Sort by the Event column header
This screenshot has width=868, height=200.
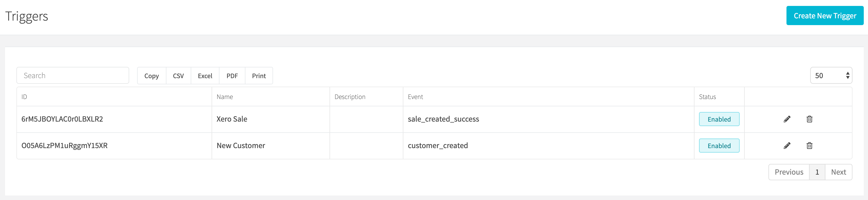pos(549,97)
